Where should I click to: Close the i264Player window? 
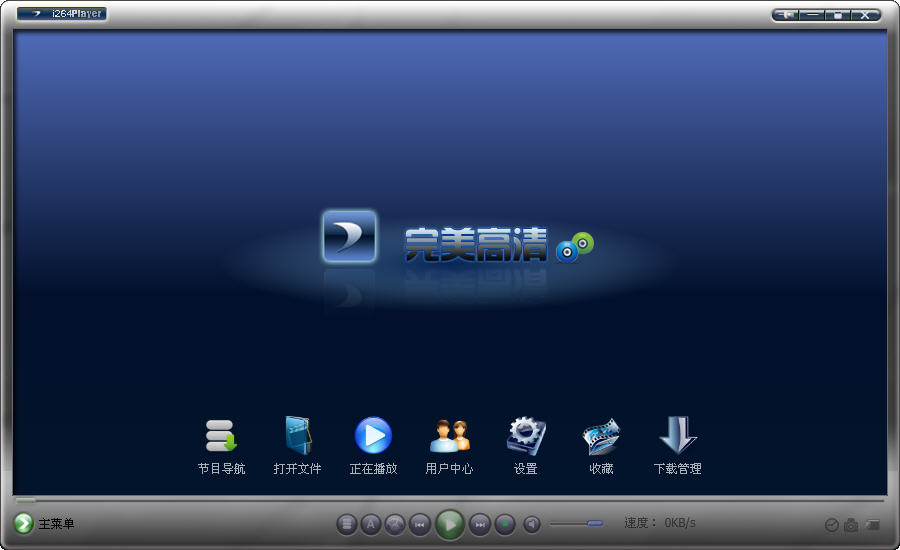864,15
